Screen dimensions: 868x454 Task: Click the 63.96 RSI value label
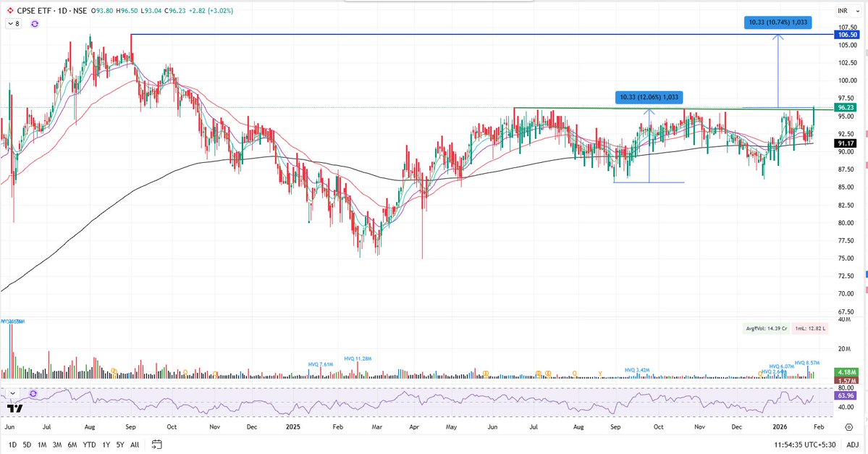pyautogui.click(x=846, y=396)
